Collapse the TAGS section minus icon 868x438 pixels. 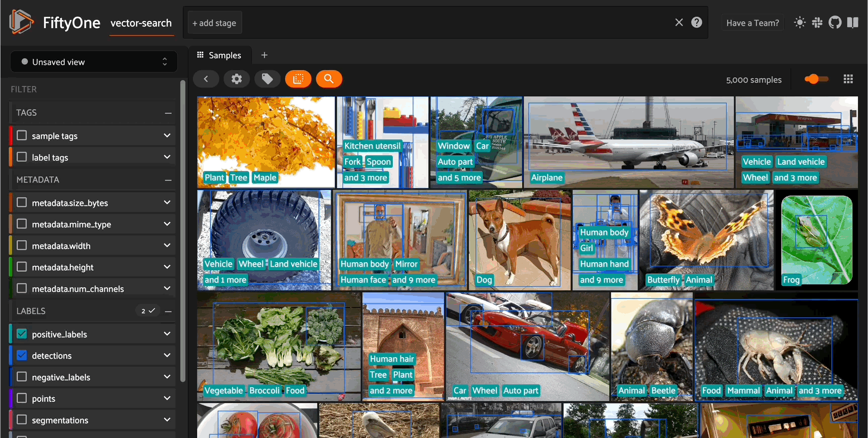pyautogui.click(x=168, y=113)
